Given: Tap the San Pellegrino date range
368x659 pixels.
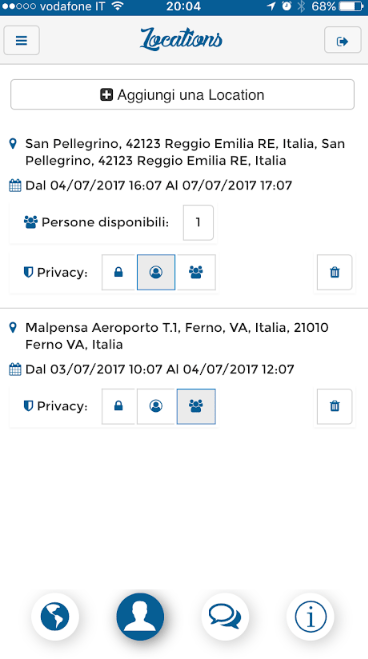Looking at the screenshot, I should point(158,185).
